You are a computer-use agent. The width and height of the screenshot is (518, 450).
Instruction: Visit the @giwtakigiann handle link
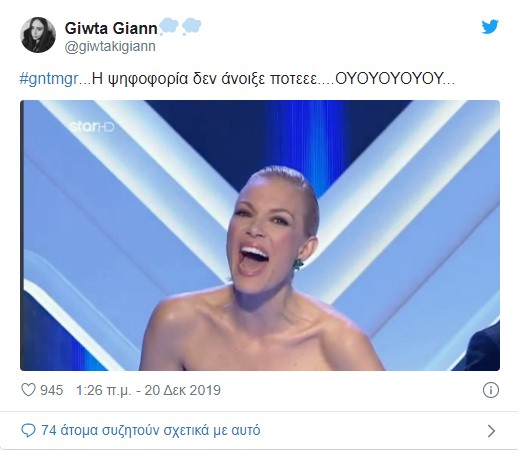tap(110, 46)
